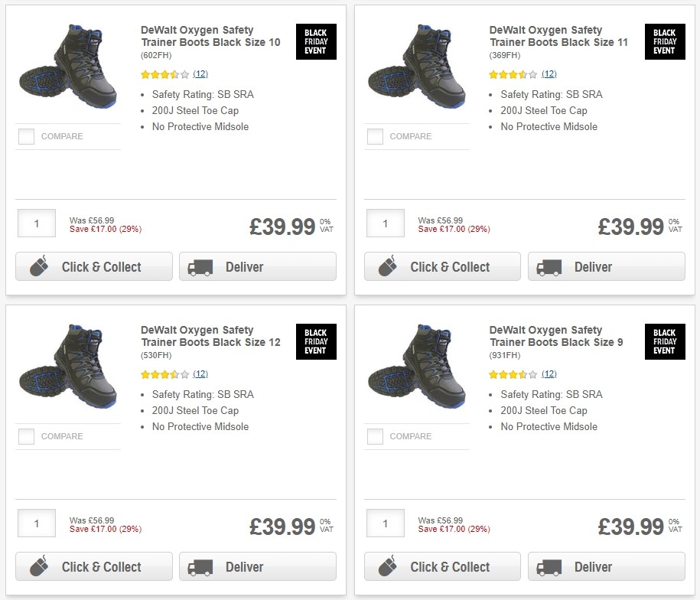700x600 pixels.
Task: Click the Black Friday Event badge on Size 12
Action: pos(315,342)
